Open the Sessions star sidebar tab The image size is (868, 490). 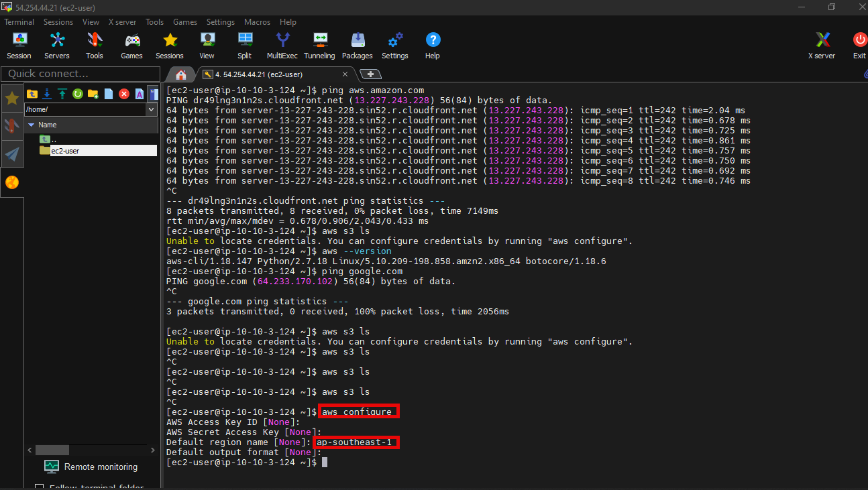point(12,99)
